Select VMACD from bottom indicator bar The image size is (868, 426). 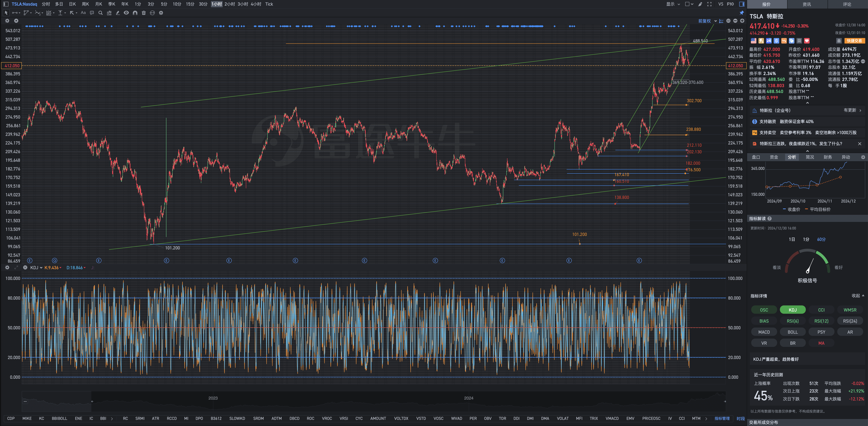pos(612,418)
